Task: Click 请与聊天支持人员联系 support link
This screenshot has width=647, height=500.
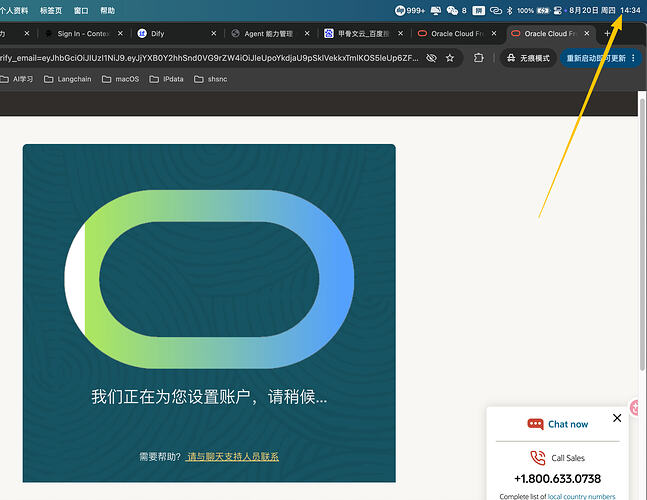Action: coord(232,456)
